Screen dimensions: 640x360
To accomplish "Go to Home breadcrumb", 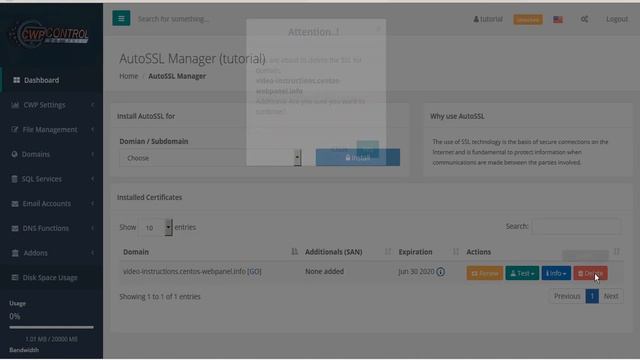I will (x=129, y=76).
